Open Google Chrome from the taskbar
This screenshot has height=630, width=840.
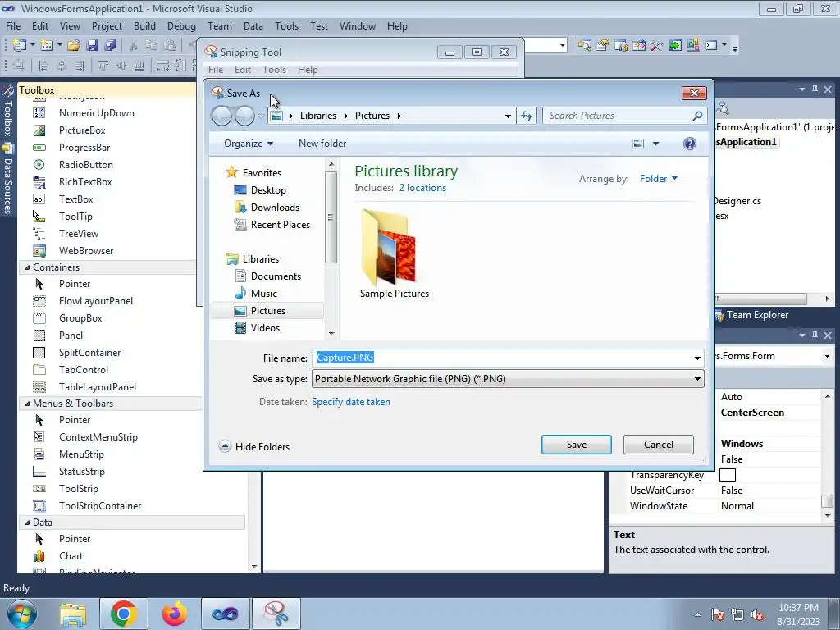123,614
